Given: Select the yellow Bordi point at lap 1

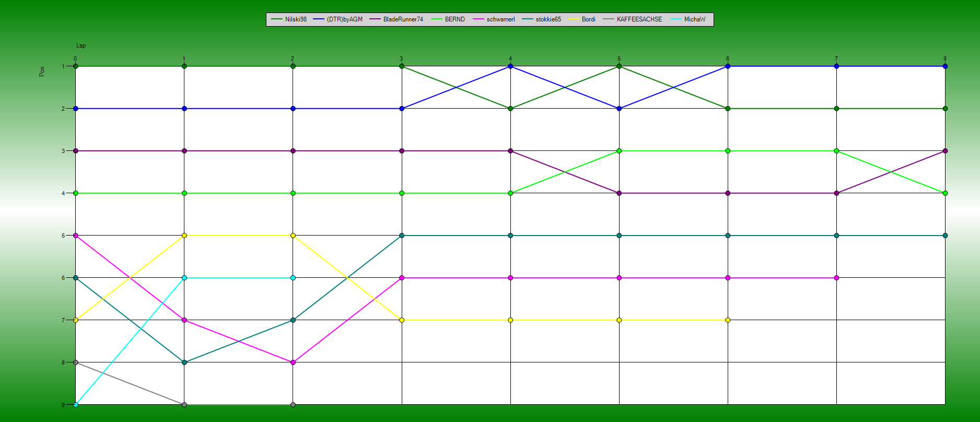Looking at the screenshot, I should [184, 236].
